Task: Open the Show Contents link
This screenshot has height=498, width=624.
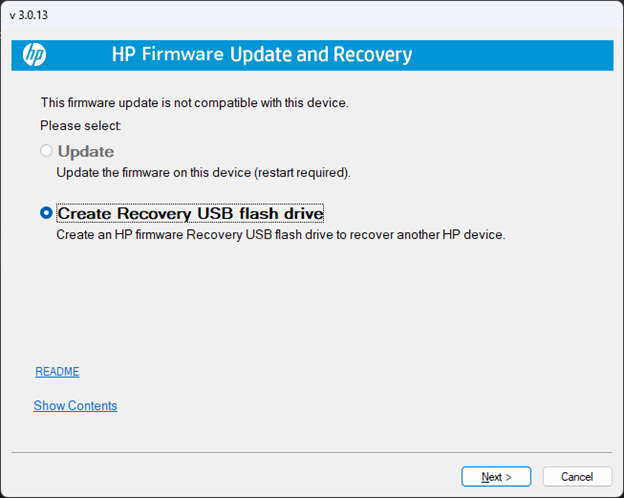Action: point(75,406)
